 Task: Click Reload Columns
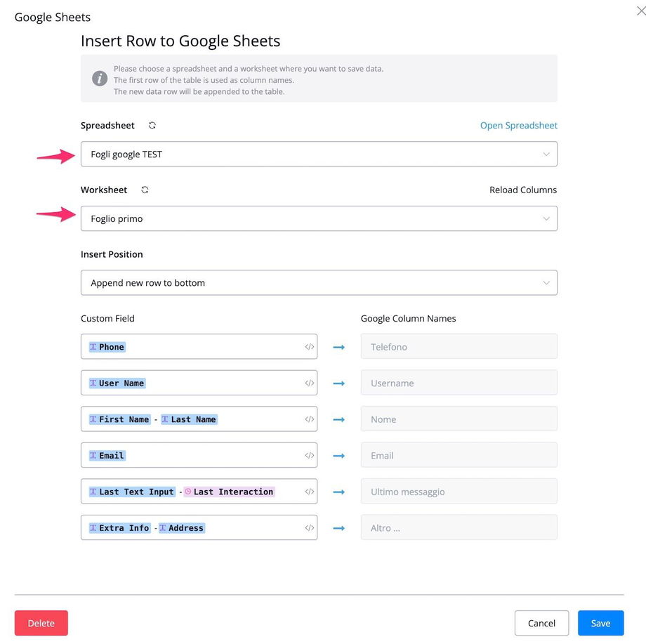click(523, 190)
